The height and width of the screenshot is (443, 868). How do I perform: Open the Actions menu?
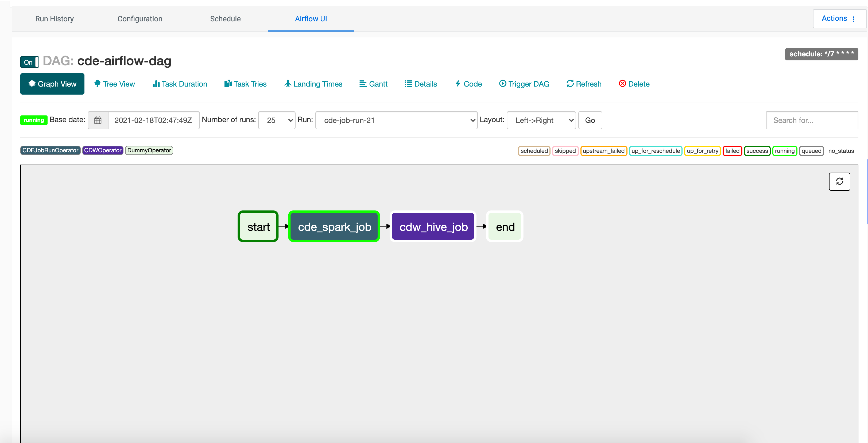point(839,18)
